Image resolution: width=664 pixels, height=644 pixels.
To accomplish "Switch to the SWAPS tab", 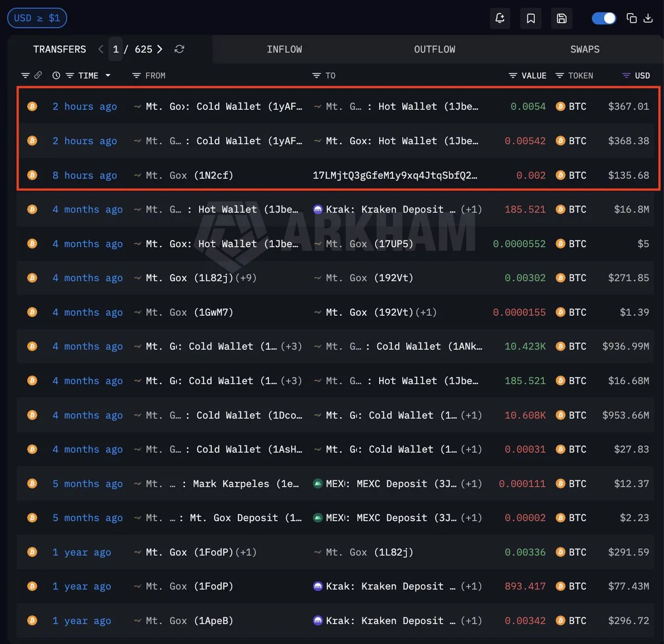I will [x=585, y=49].
